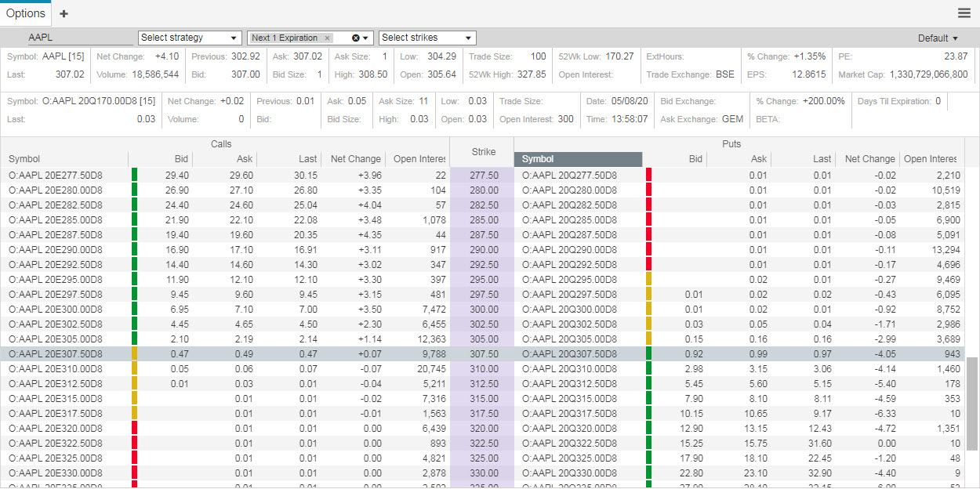Remove the Next 1 Expiration filter chip
The width and height of the screenshot is (980, 489).
327,37
